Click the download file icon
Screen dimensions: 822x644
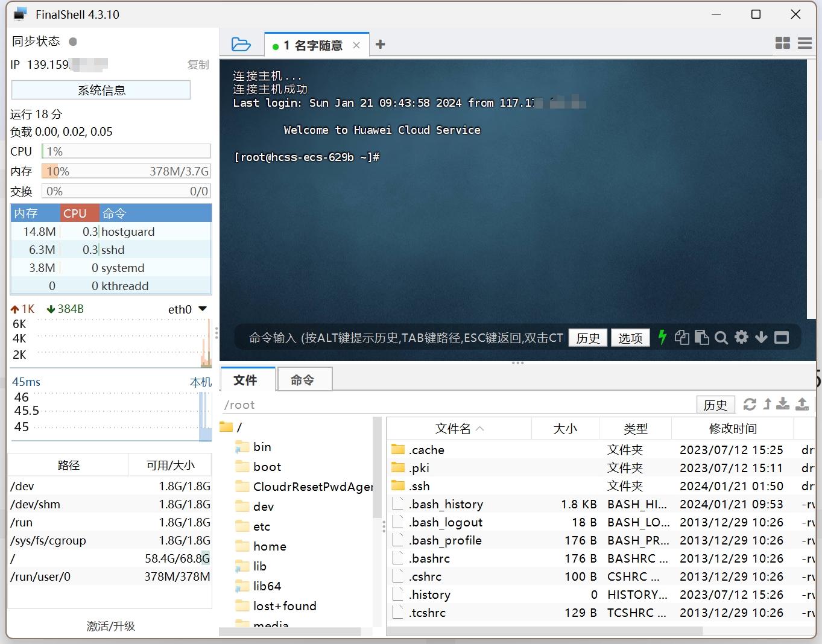click(783, 404)
